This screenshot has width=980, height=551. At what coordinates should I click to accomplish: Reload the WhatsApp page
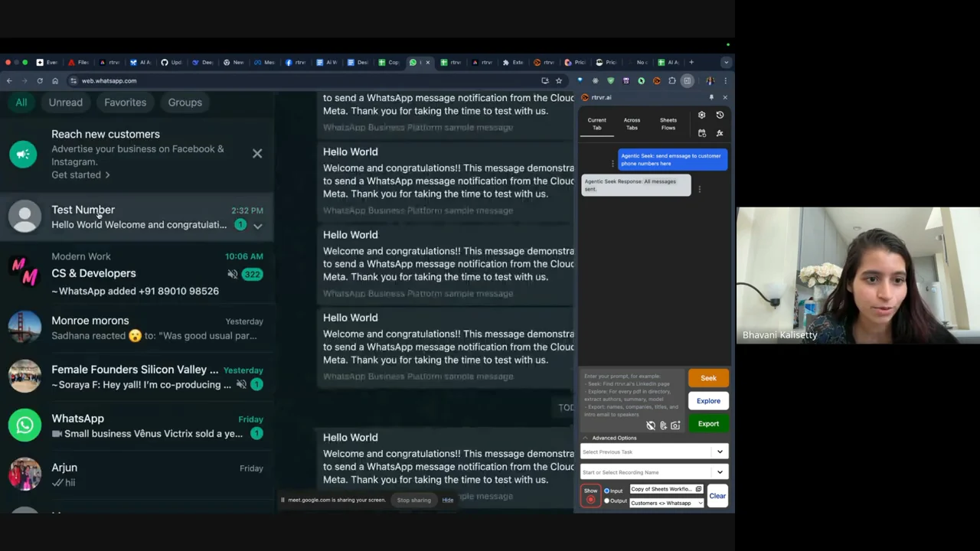(x=40, y=80)
